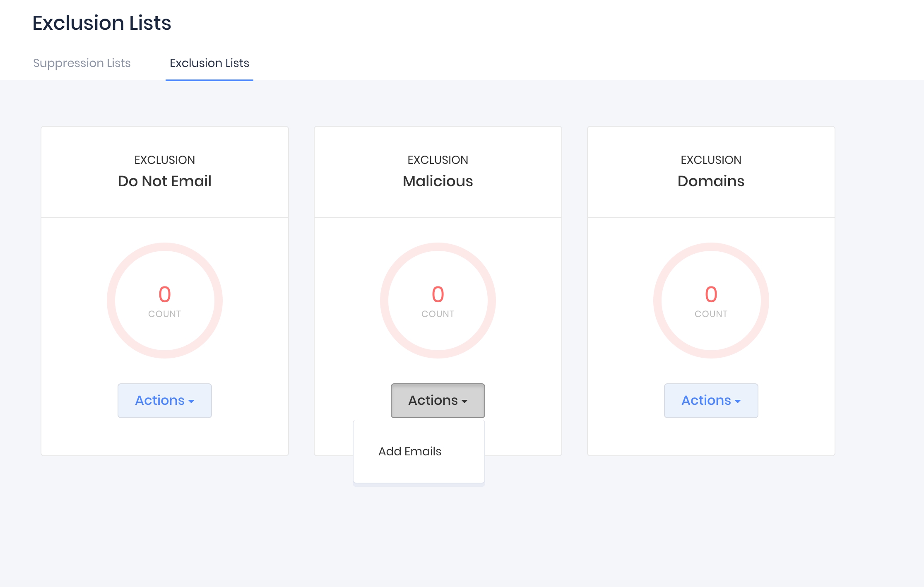This screenshot has width=924, height=587.
Task: Open the Suppression Lists tab
Action: (82, 63)
